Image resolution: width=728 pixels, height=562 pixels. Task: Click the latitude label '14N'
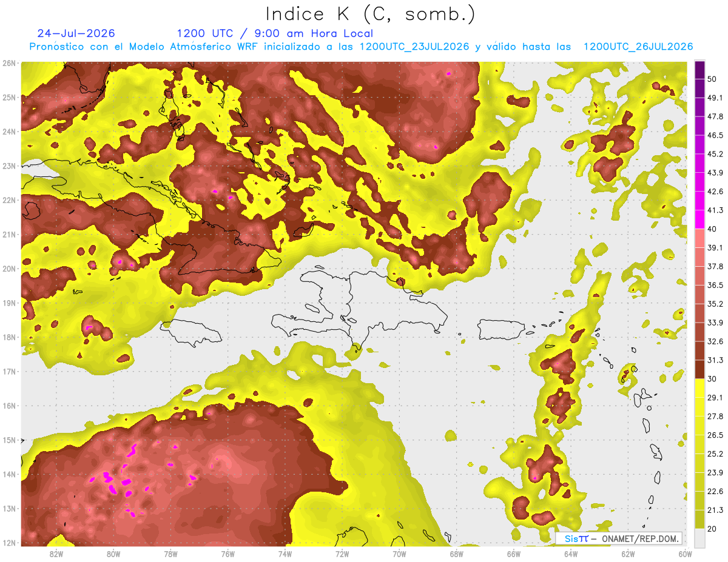(x=9, y=474)
